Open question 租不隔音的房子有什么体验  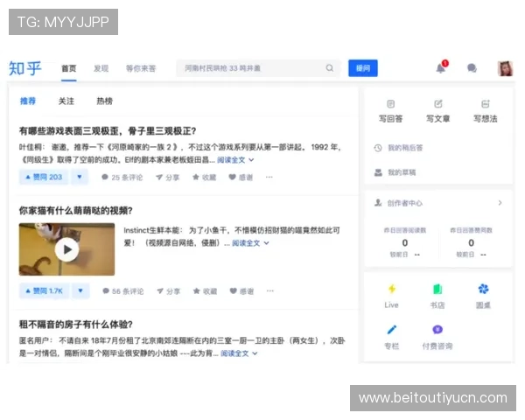[x=75, y=325]
